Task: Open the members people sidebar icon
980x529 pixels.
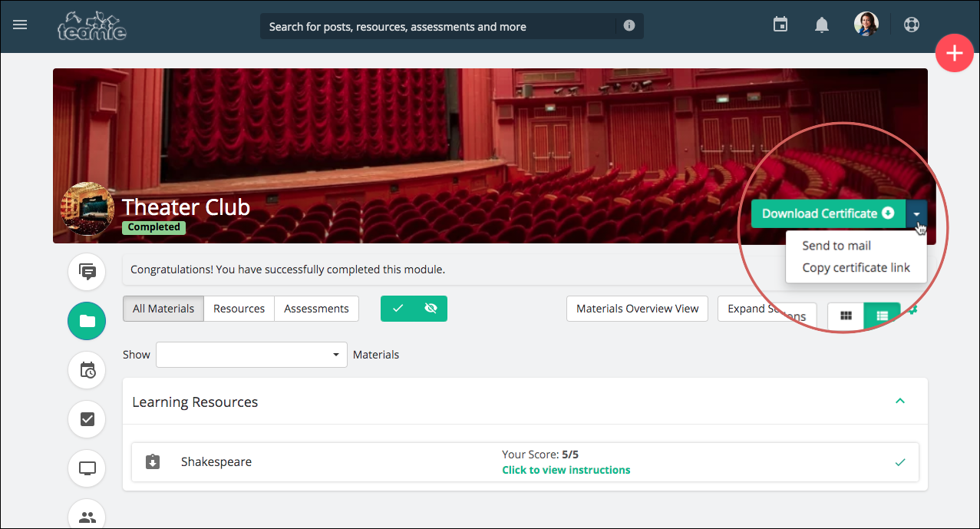Action: click(87, 515)
